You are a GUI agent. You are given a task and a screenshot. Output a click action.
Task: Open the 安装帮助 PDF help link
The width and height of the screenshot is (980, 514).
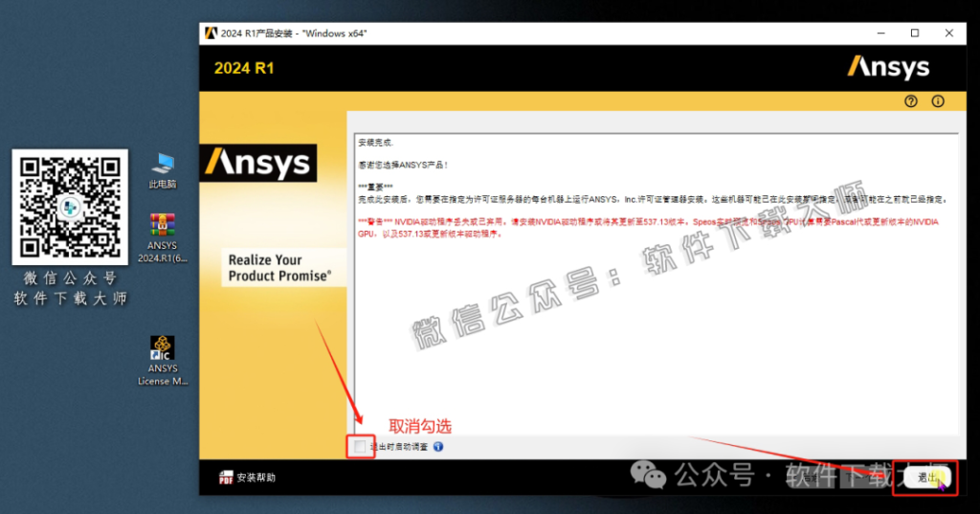point(248,478)
